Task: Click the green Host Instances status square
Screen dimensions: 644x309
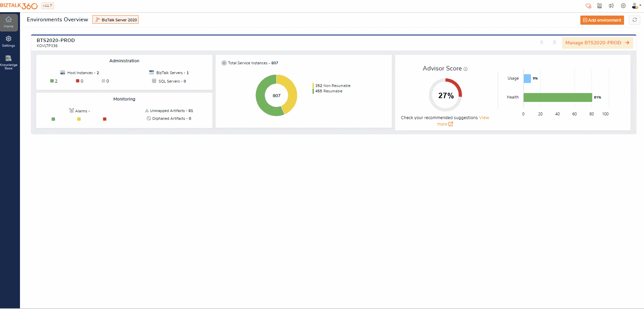Action: [52, 81]
